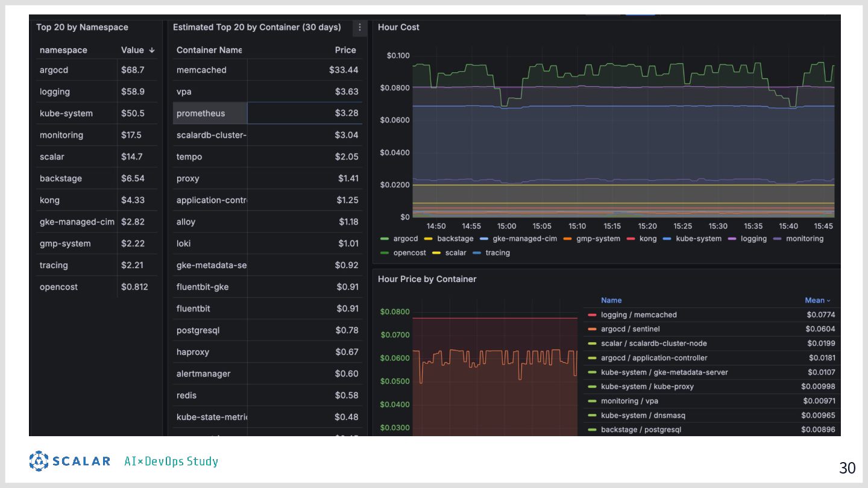Image resolution: width=868 pixels, height=488 pixels.
Task: Toggle logging / memcached series row
Action: point(638,314)
